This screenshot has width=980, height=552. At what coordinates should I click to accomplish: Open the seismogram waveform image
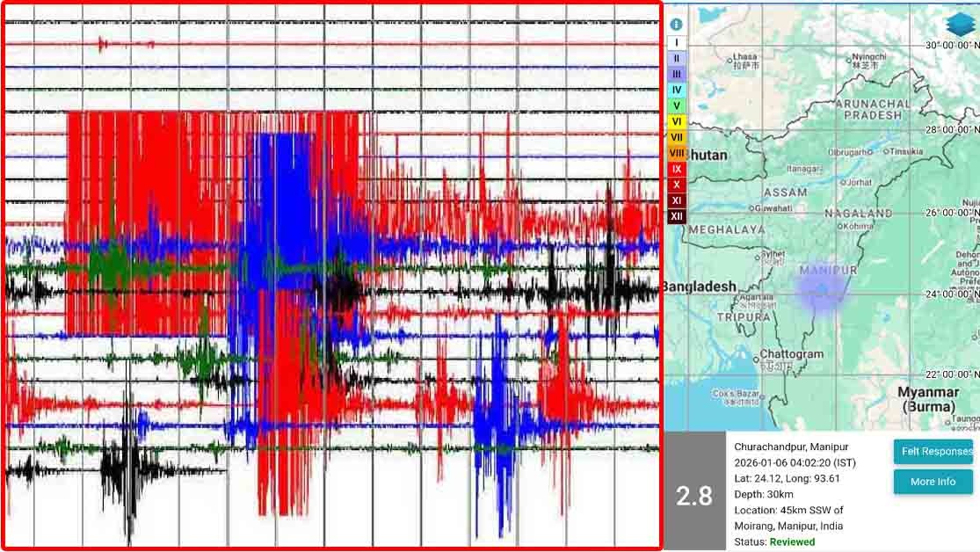pos(331,275)
